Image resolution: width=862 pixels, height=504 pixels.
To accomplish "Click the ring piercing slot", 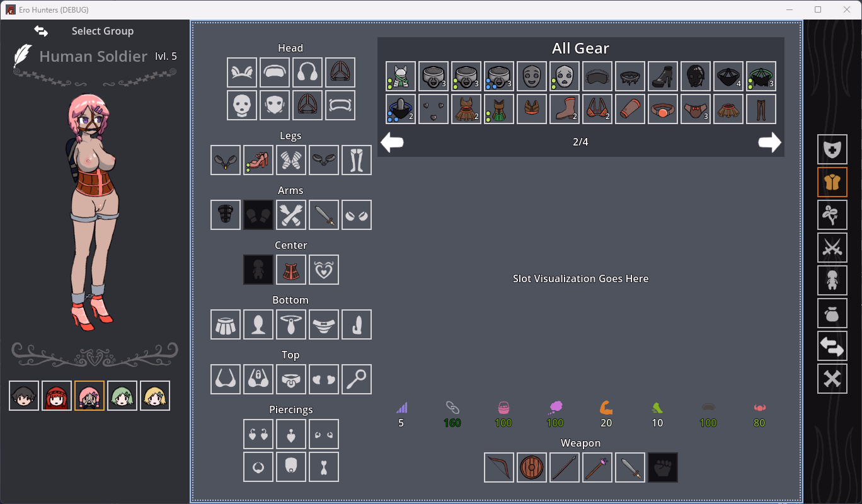I will [x=258, y=467].
